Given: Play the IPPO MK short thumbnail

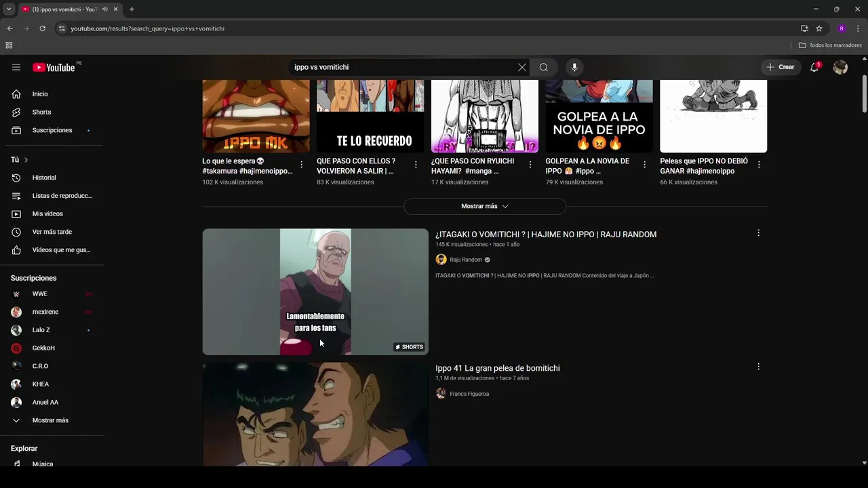Looking at the screenshot, I should pos(256,116).
